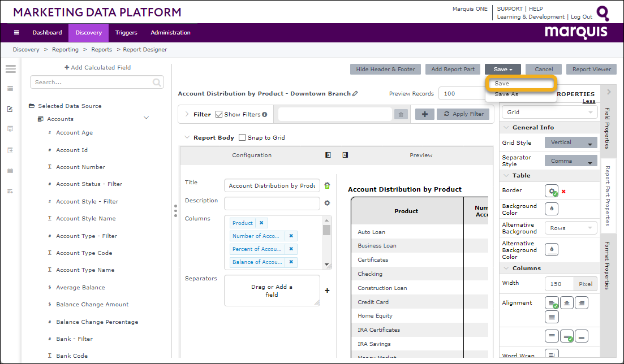624x364 pixels.
Task: Click the bottom sidebar list-arrow icon
Action: pyautogui.click(x=10, y=192)
